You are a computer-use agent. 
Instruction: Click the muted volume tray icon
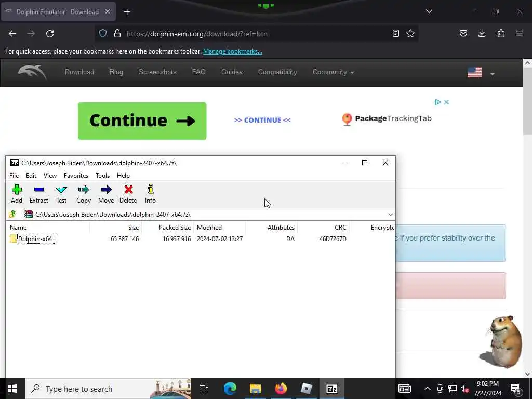tap(464, 389)
